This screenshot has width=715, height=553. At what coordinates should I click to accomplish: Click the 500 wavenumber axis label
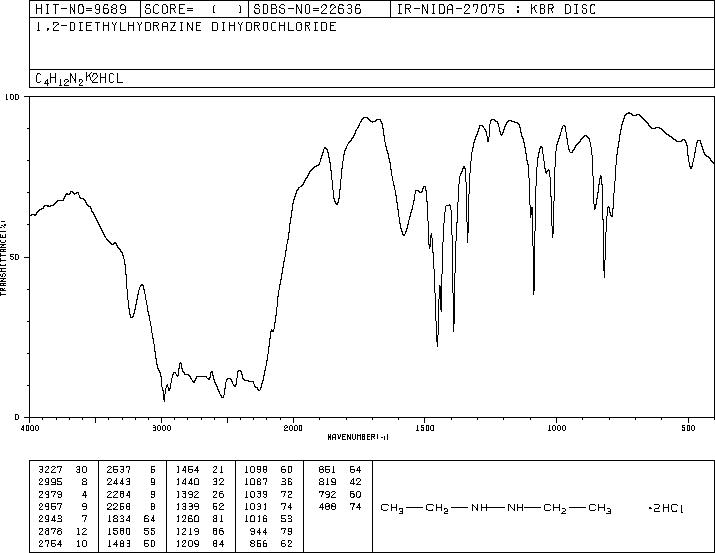[688, 428]
